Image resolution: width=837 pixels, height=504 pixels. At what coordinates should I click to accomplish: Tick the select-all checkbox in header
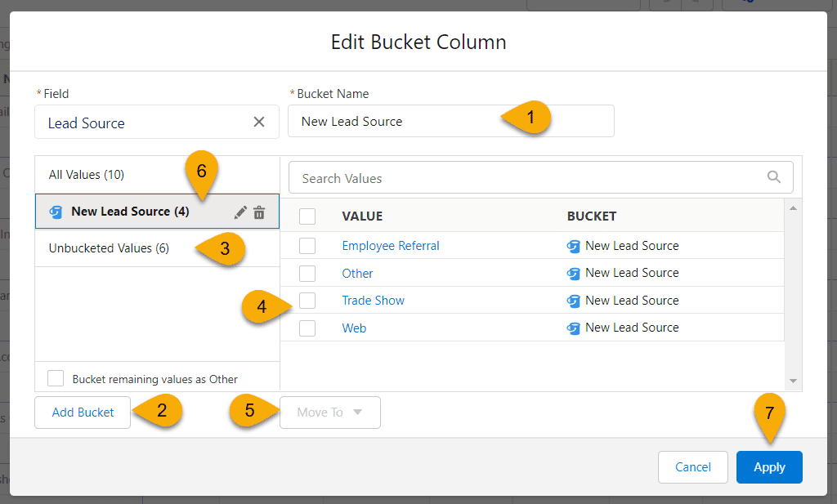307,216
